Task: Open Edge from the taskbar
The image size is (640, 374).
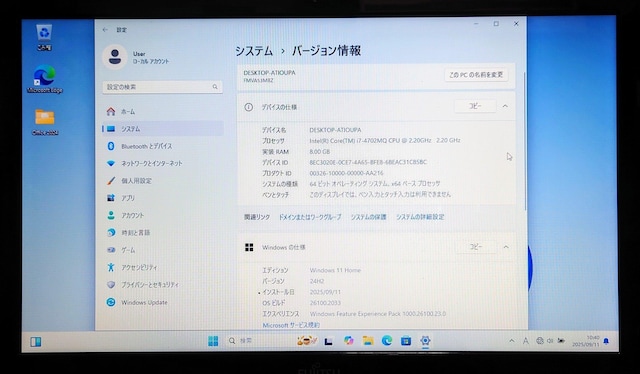Action: click(x=387, y=341)
